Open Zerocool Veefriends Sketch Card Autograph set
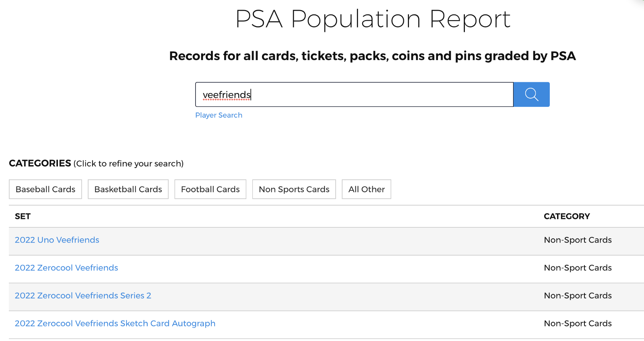The width and height of the screenshot is (644, 341). tap(115, 323)
